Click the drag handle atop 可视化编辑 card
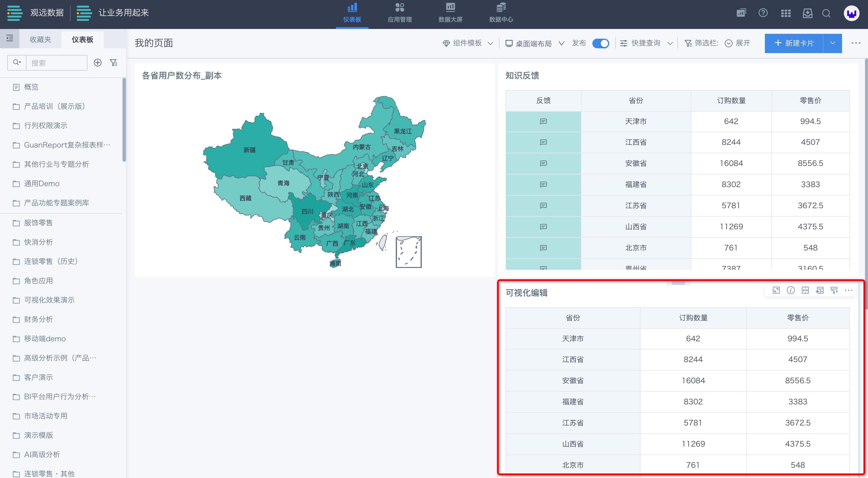 [x=678, y=283]
